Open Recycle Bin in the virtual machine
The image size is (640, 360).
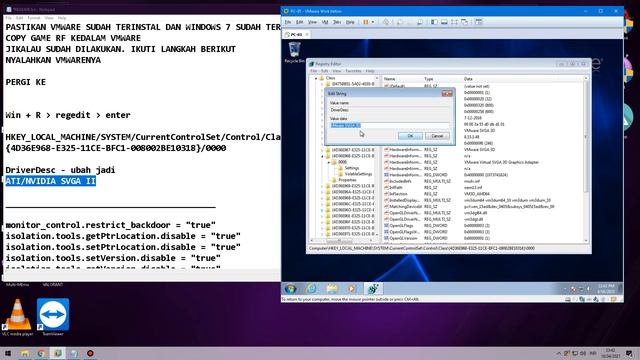tap(294, 52)
